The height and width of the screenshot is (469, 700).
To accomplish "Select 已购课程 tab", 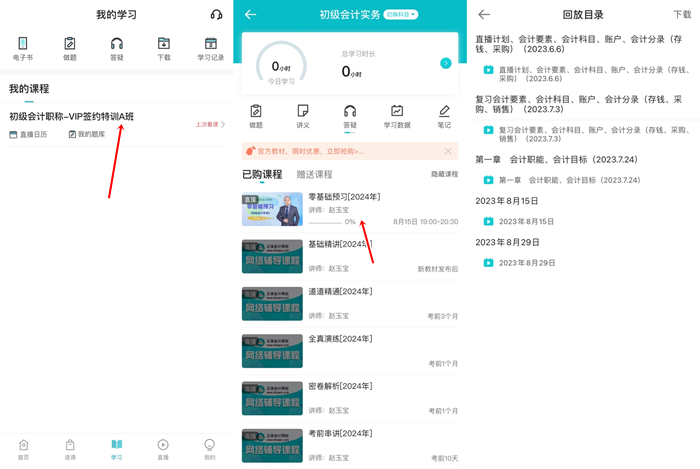I will point(262,174).
